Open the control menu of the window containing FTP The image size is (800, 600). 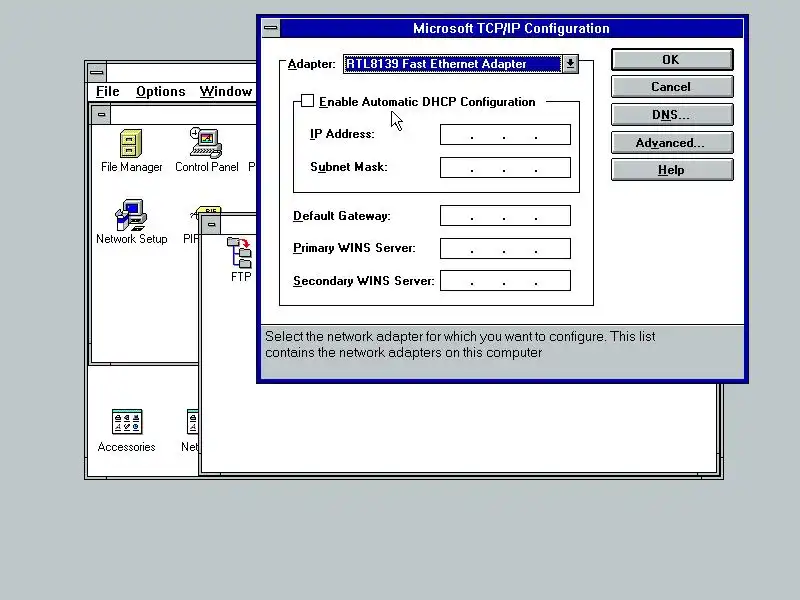pyautogui.click(x=212, y=224)
